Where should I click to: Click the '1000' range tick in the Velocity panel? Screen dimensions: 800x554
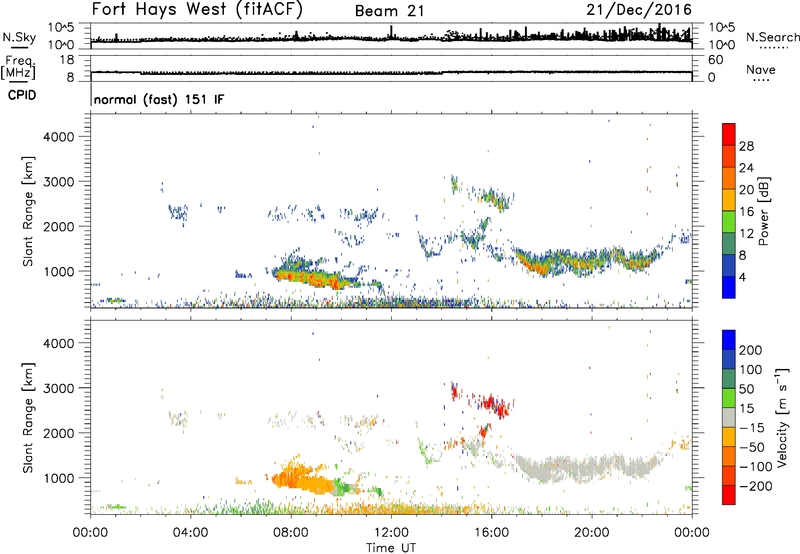tap(59, 478)
